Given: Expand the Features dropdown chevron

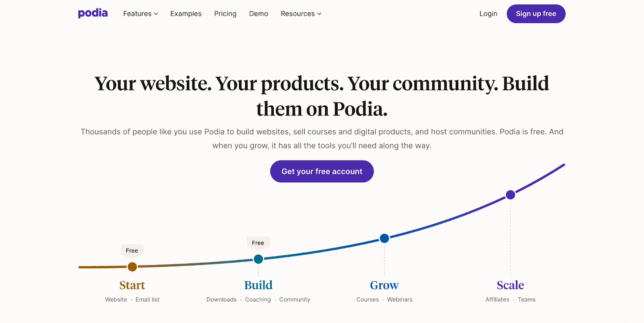Looking at the screenshot, I should (156, 14).
